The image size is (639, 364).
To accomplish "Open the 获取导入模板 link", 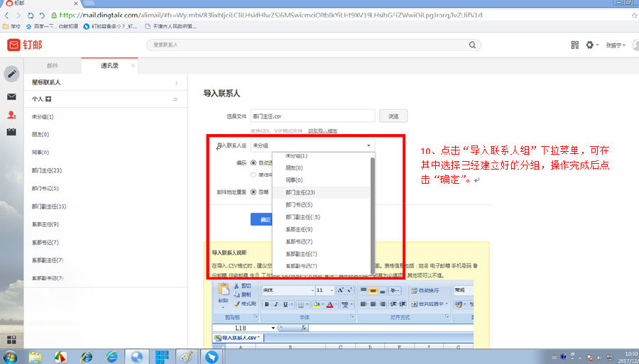I will (322, 131).
